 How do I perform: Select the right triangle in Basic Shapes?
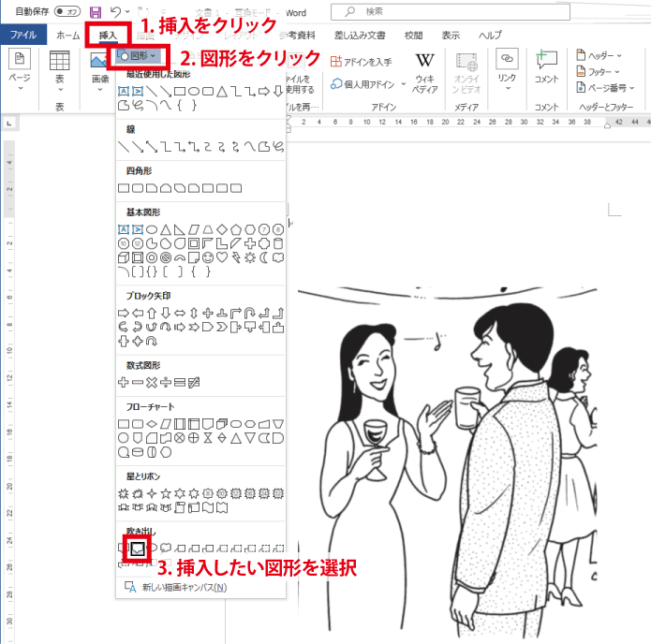point(180,229)
